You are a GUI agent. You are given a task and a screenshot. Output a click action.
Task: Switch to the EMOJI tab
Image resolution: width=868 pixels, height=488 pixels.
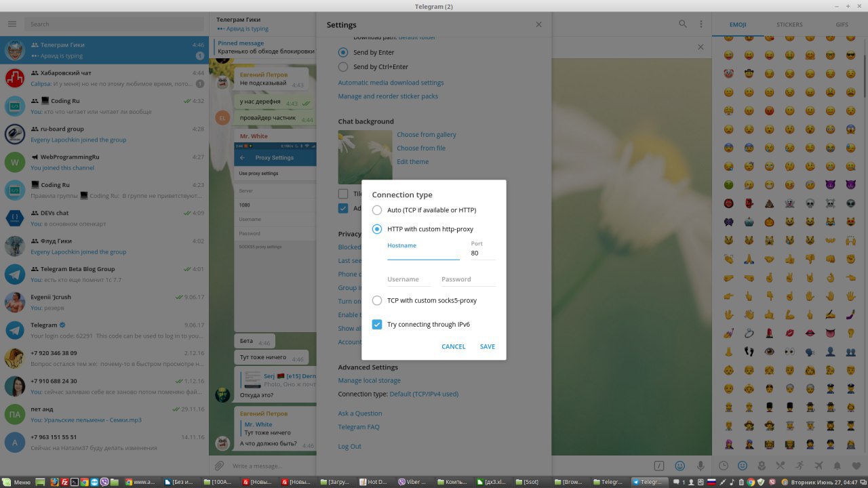738,24
